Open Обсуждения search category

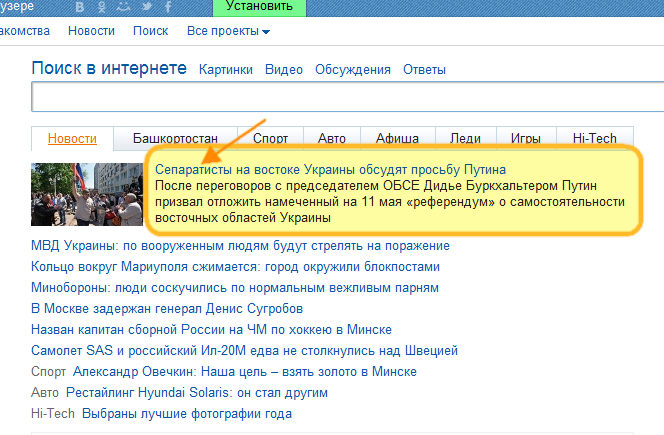[x=353, y=69]
